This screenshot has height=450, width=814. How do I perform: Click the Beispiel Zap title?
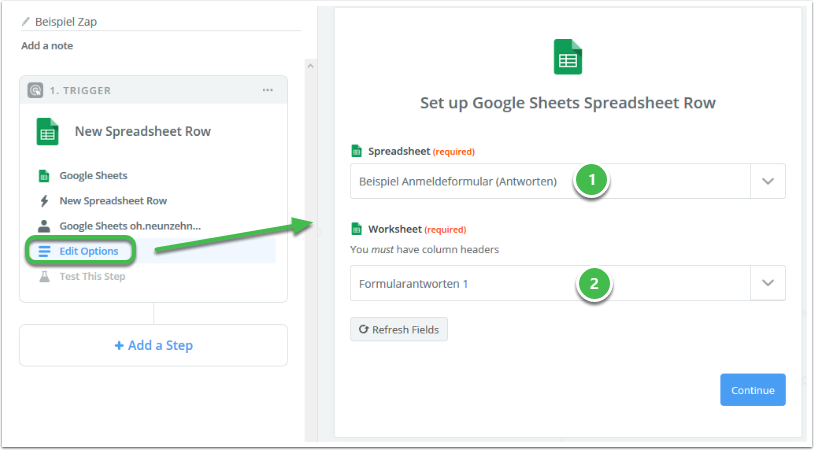pos(66,22)
